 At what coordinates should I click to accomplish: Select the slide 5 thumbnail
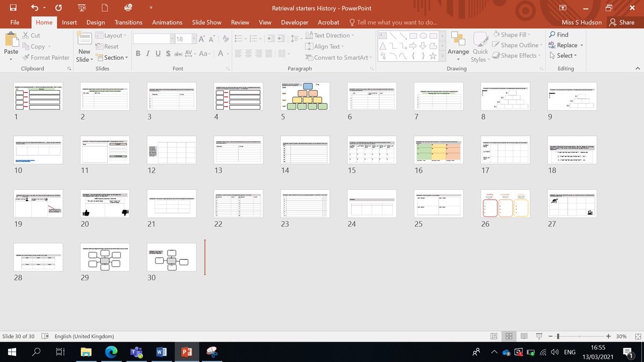pos(304,97)
